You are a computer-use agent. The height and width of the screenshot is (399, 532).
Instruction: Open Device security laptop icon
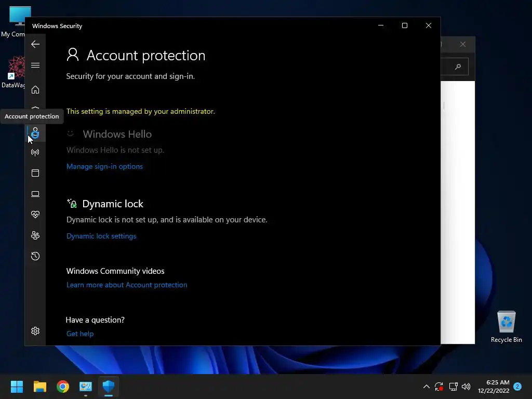(35, 194)
